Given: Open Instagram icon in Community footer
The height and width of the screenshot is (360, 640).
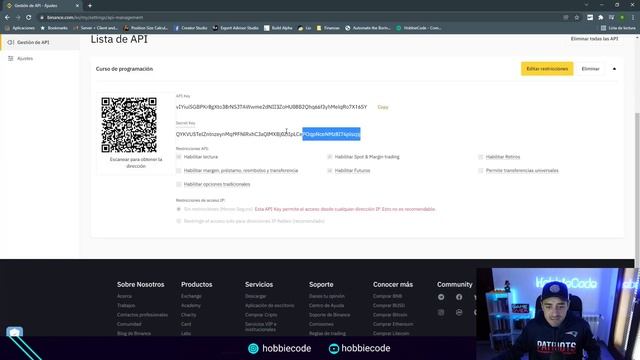Looking at the screenshot, I should click(441, 312).
